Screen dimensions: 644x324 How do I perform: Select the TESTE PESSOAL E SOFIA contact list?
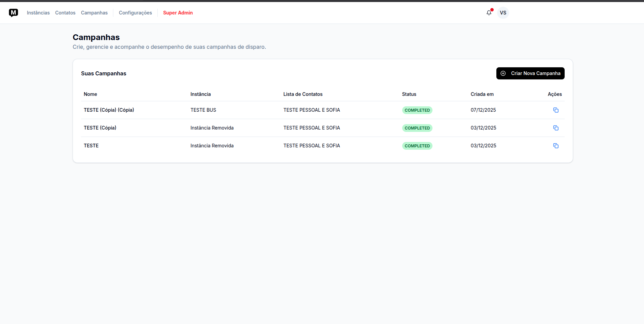311,110
